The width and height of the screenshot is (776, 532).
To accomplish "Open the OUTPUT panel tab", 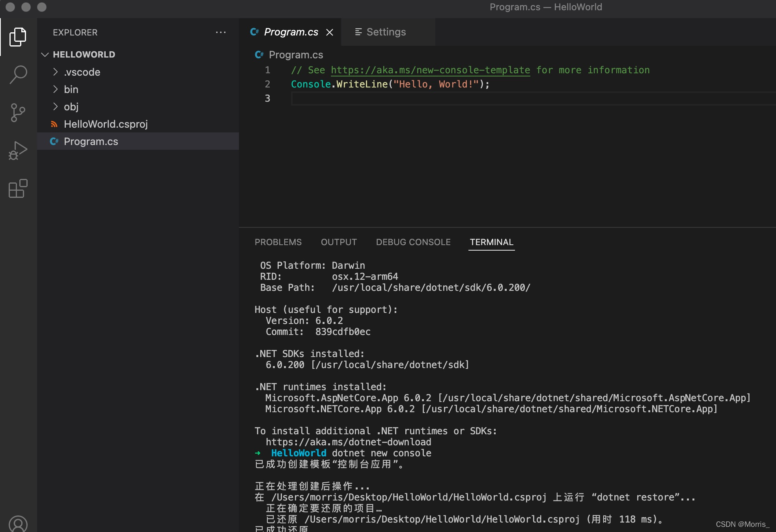I will (339, 242).
